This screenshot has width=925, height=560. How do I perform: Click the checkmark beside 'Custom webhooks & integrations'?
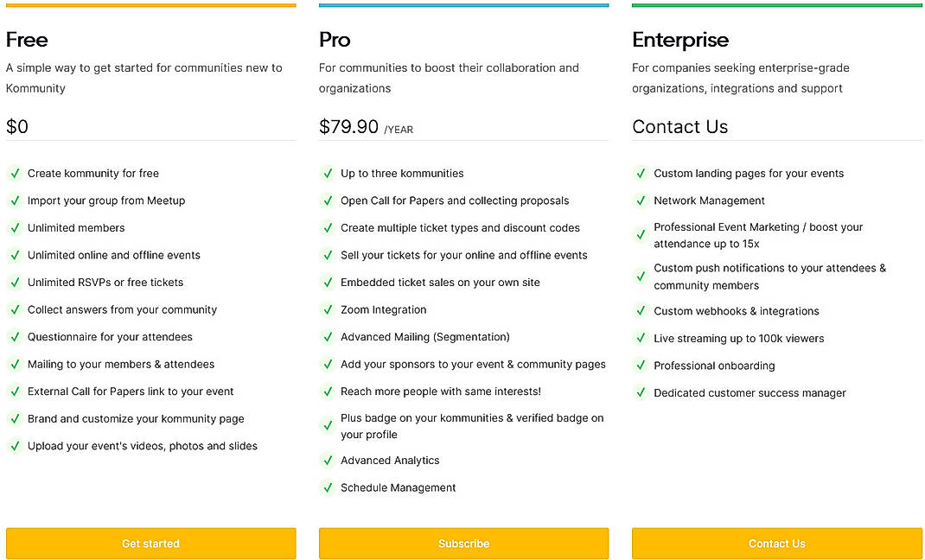click(641, 311)
